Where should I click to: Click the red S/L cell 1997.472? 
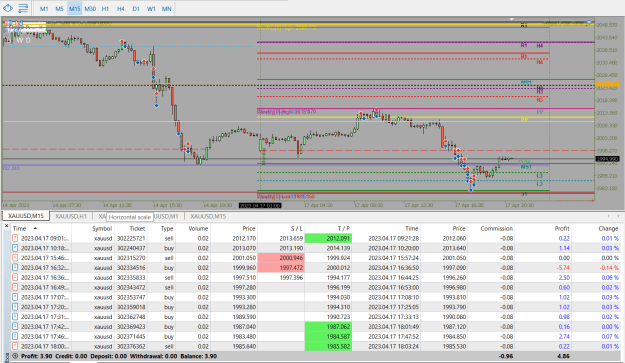pos(281,268)
